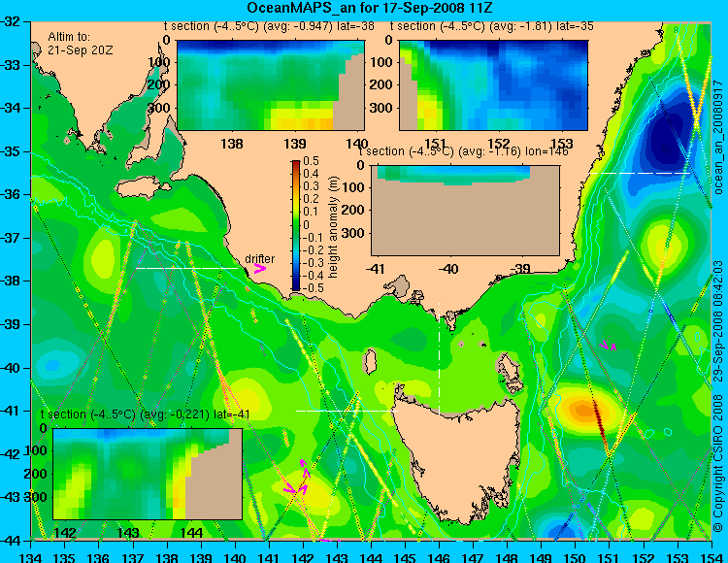Click the height anomaly color bar
Screen dimensions: 728x563
click(x=296, y=225)
